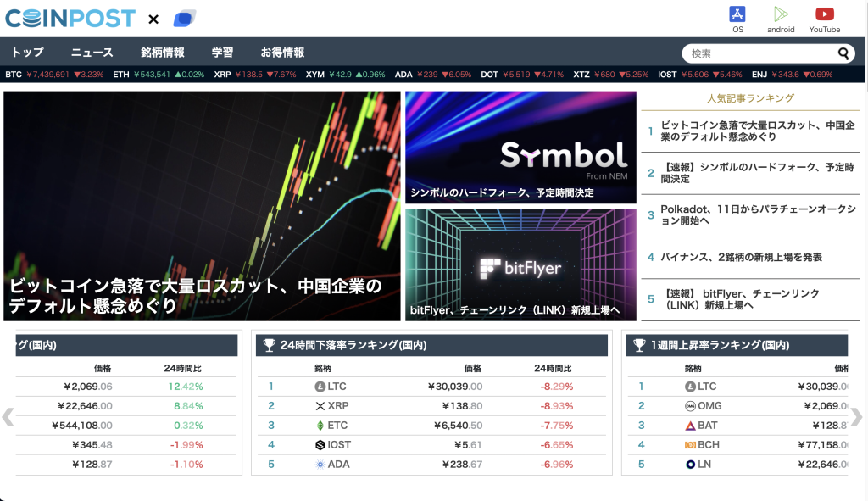Click the trophy icon beside 24時間下落率ランキング
This screenshot has height=501, width=868.
[269, 345]
